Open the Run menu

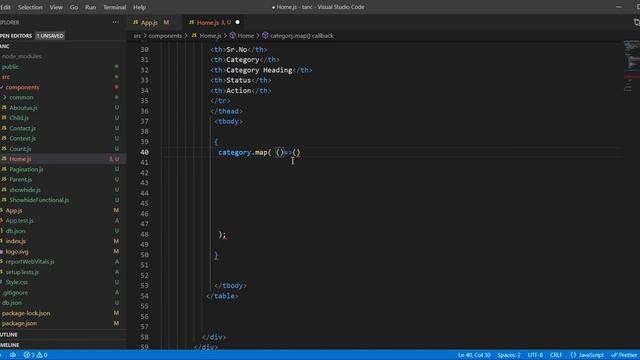91,7
